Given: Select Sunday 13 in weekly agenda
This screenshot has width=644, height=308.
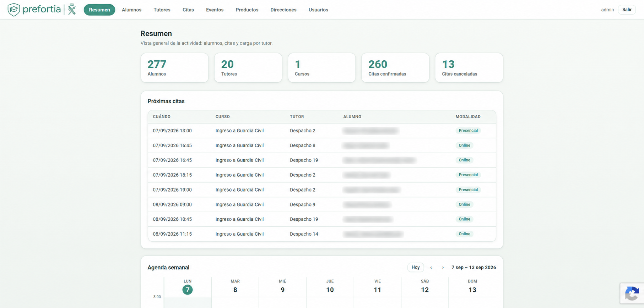Looking at the screenshot, I should [472, 290].
